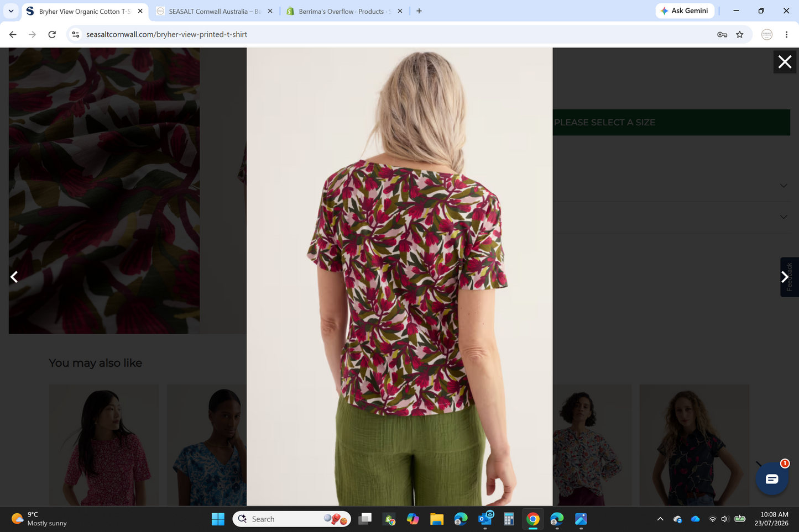Click the Please Select a Size button

[671, 123]
